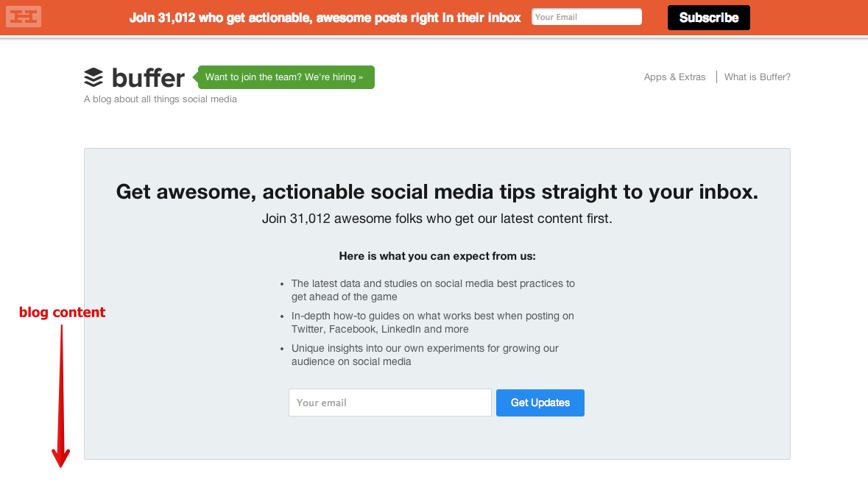Image resolution: width=868 pixels, height=482 pixels.
Task: Click "Here is what you can expect from us:"
Action: click(437, 257)
